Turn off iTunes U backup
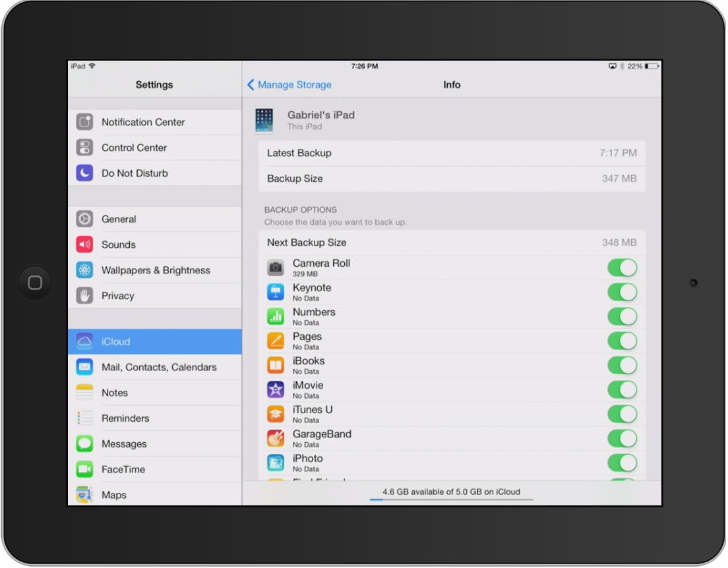 click(622, 414)
